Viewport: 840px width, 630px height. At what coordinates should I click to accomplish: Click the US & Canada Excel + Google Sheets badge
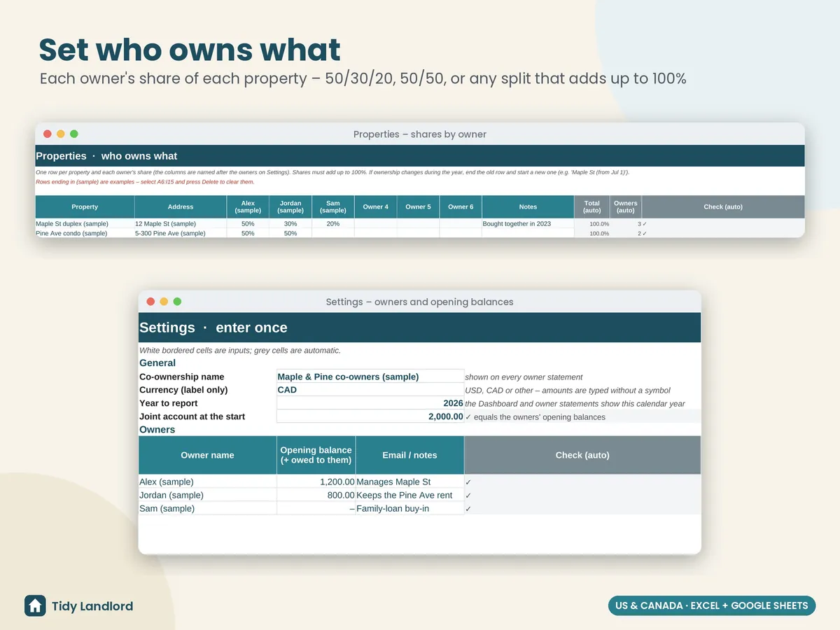(x=712, y=605)
